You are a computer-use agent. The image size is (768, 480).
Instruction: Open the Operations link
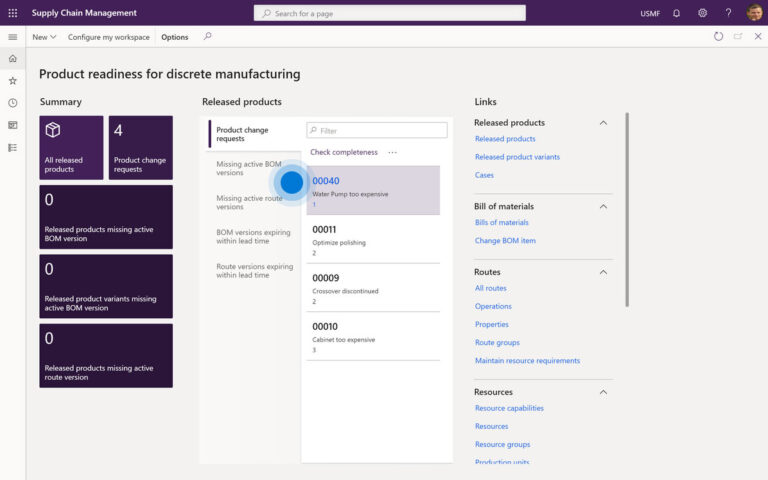(493, 307)
